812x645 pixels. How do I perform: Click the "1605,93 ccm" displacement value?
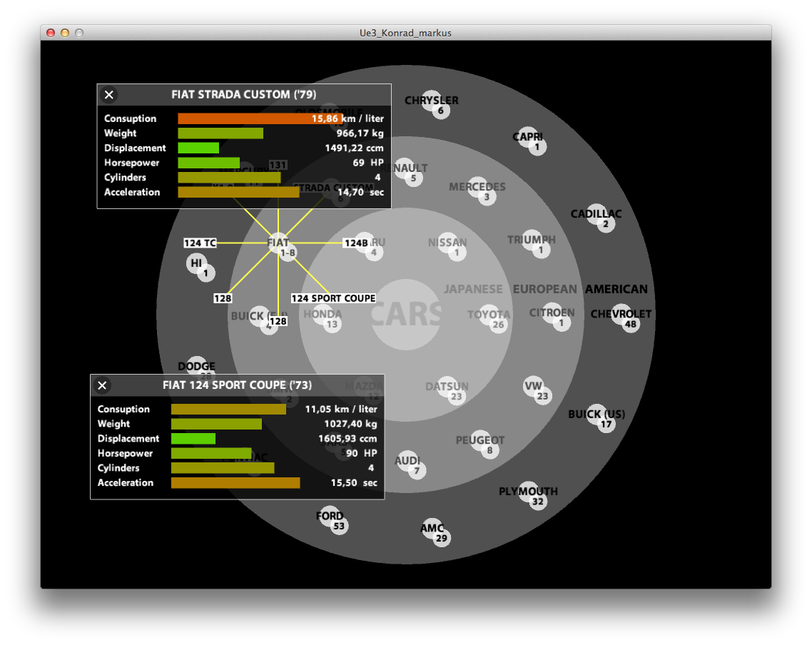(x=347, y=439)
